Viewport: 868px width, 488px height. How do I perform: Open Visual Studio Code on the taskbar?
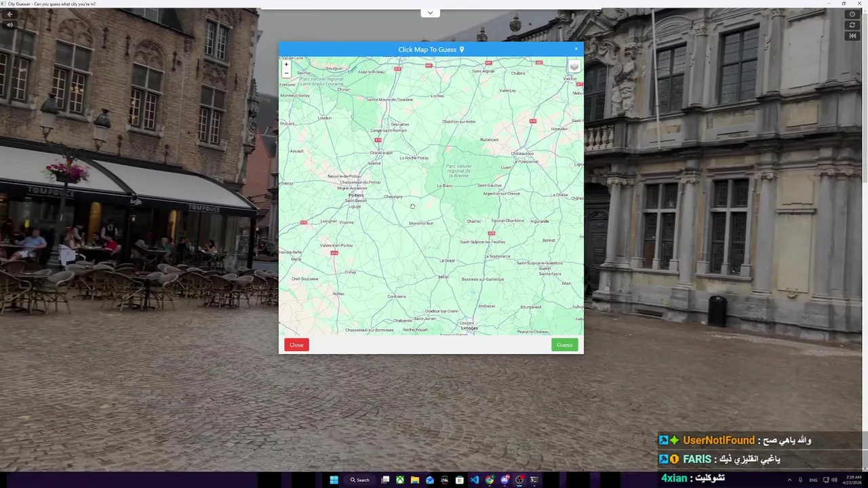[475, 480]
